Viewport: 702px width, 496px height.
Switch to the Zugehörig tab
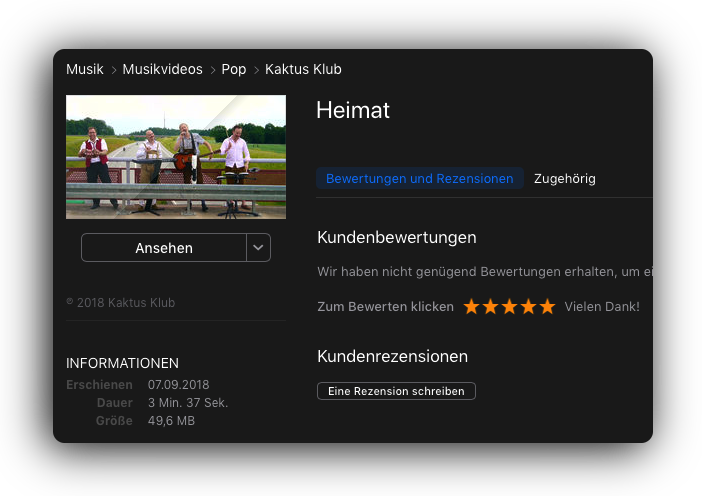[x=565, y=179]
